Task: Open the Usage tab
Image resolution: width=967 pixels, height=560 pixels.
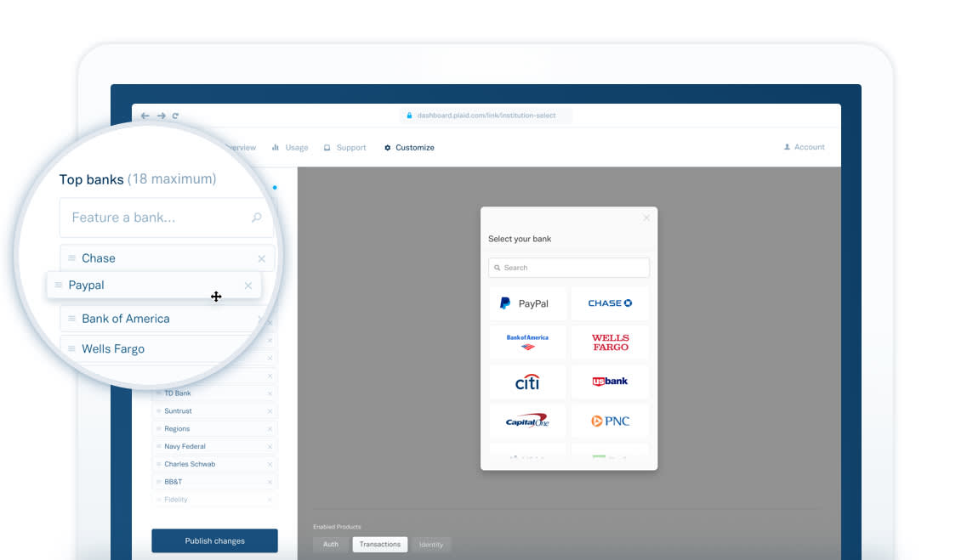Action: click(290, 148)
